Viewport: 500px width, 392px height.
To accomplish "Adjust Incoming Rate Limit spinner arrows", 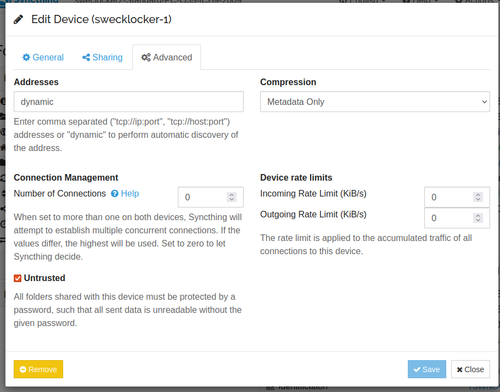I will [x=478, y=197].
